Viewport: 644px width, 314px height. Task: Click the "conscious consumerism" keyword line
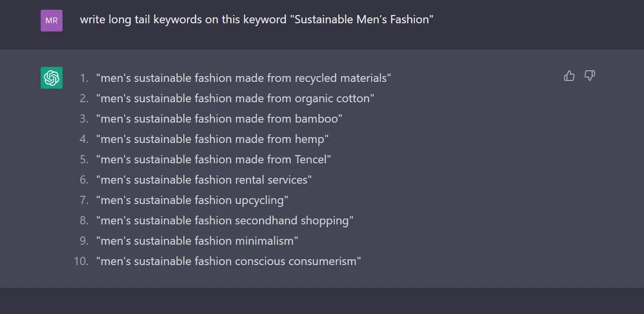pos(228,261)
